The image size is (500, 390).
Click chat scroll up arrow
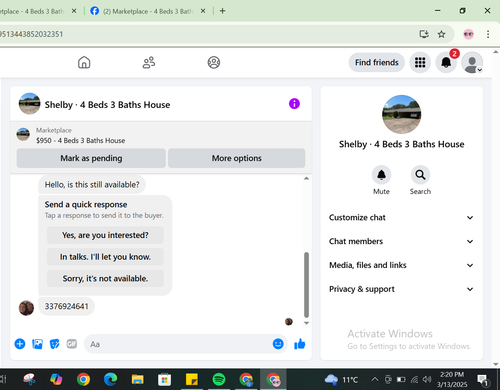306,178
